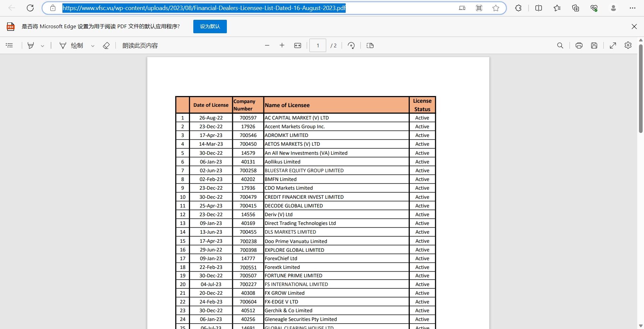Click the vertical scrollbar thumb
Viewport: 644px width, 329px height.
641,89
